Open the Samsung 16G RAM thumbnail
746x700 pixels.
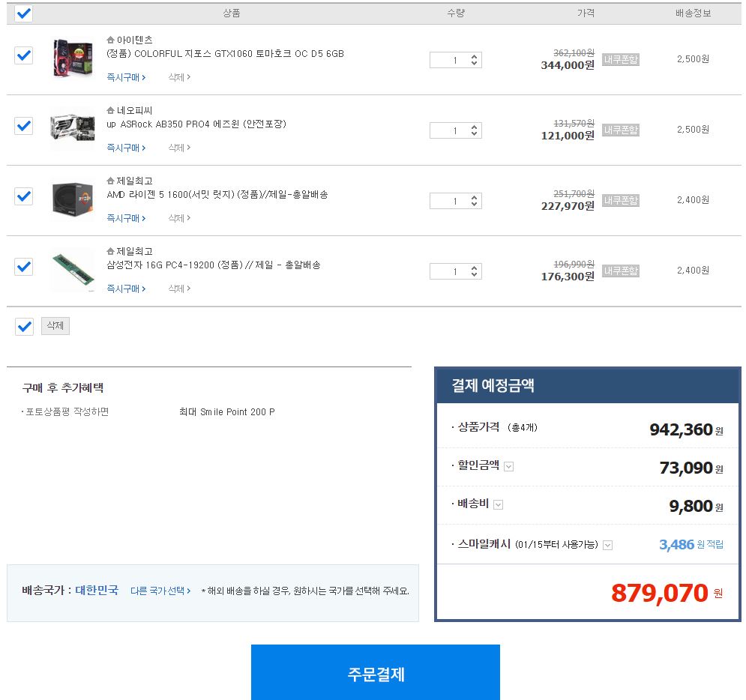(72, 270)
